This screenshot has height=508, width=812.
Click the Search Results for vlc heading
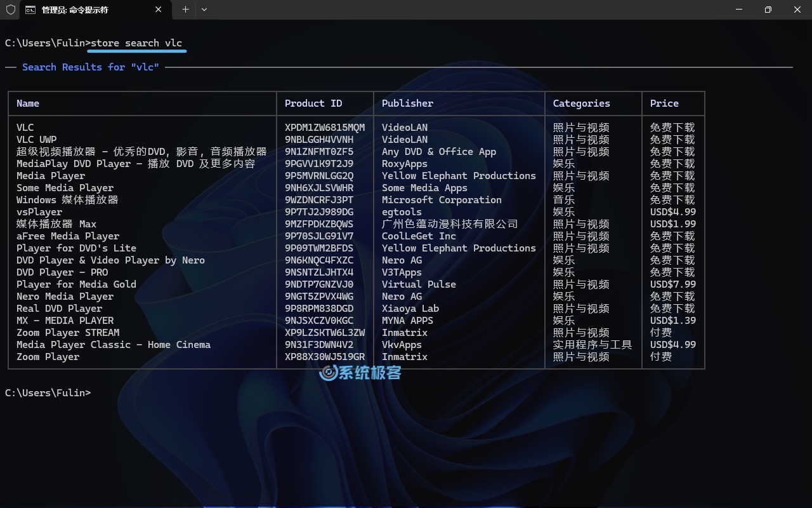coord(91,67)
